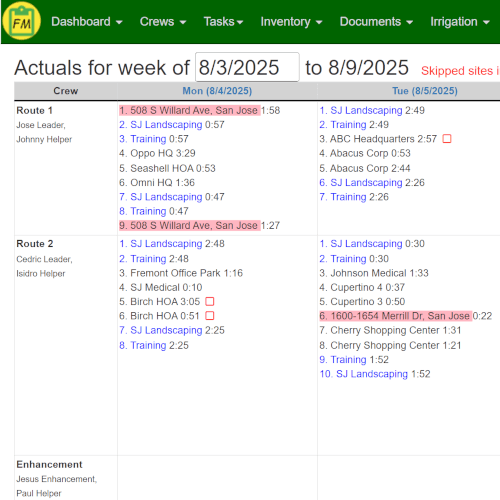This screenshot has width=500, height=500.
Task: Open the Documents dropdown menu
Action: click(x=376, y=22)
